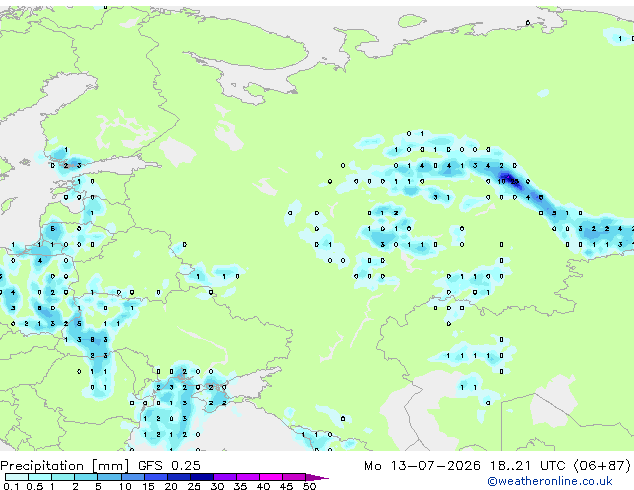The image size is (634, 490).
Task: Pick the legend swatch for 0.1–0.5 mm
Action: 17,477
